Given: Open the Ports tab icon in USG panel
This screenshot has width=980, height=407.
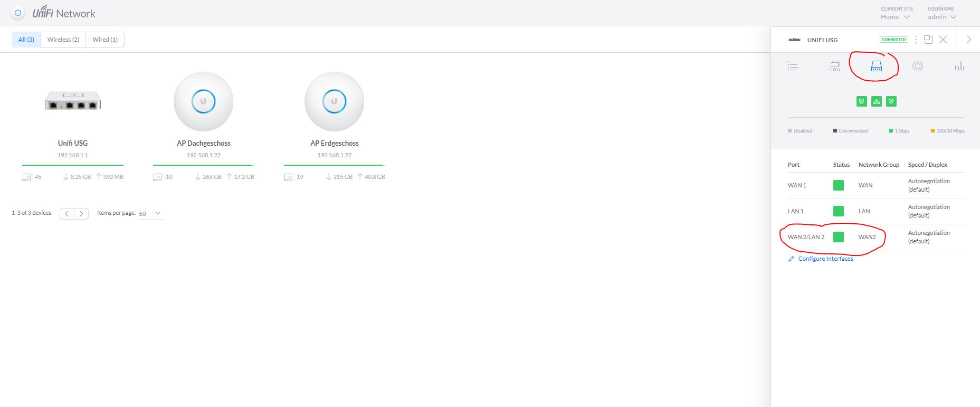Looking at the screenshot, I should point(876,66).
